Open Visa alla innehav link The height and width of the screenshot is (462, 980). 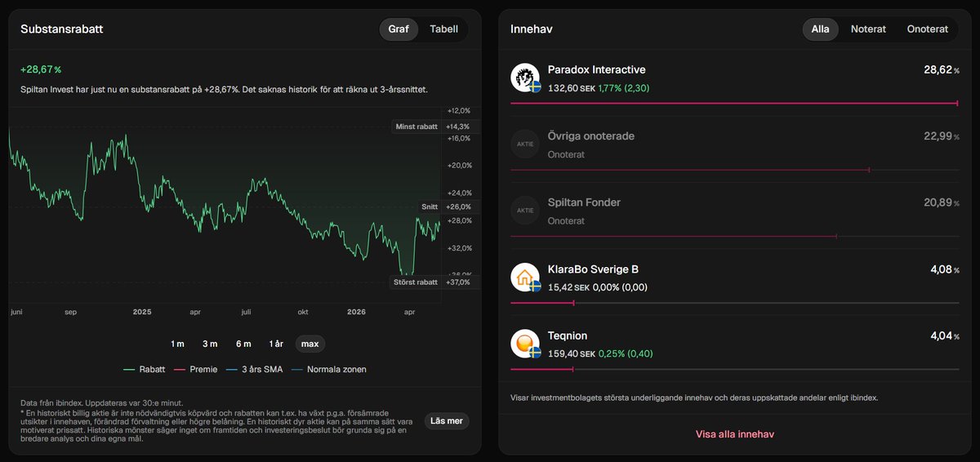click(735, 434)
